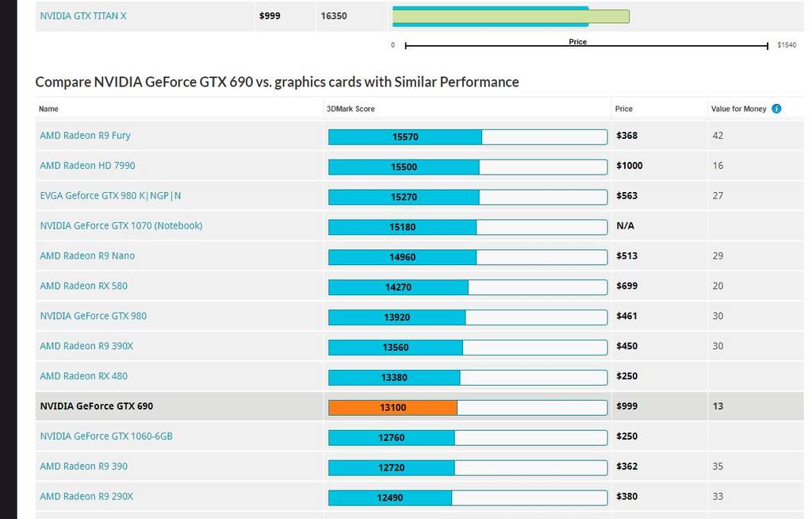This screenshot has width=812, height=519.
Task: Open the NVIDIA GeForce GTX 980 link
Action: tap(94, 316)
